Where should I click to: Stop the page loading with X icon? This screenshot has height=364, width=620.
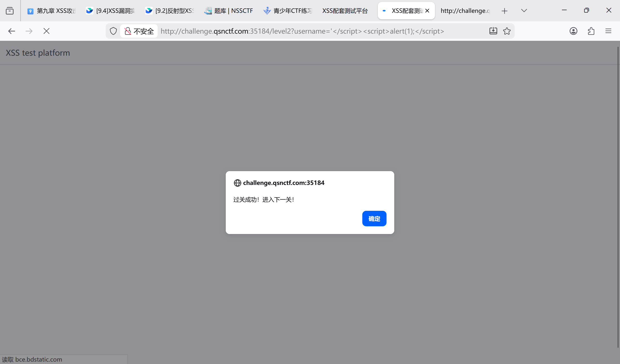[x=46, y=31]
